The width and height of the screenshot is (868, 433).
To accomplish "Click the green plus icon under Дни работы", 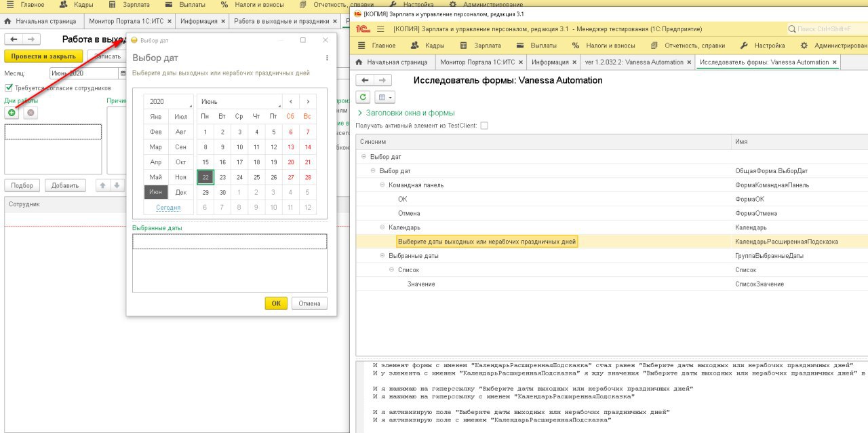I will pyautogui.click(x=12, y=113).
